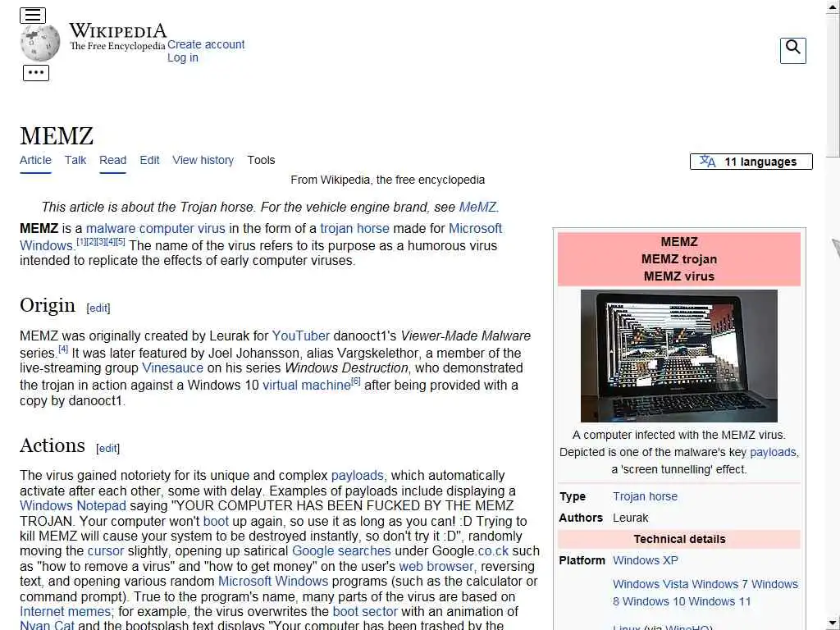Follow the MeMZ engine brand link
The image size is (840, 630).
pyautogui.click(x=477, y=207)
